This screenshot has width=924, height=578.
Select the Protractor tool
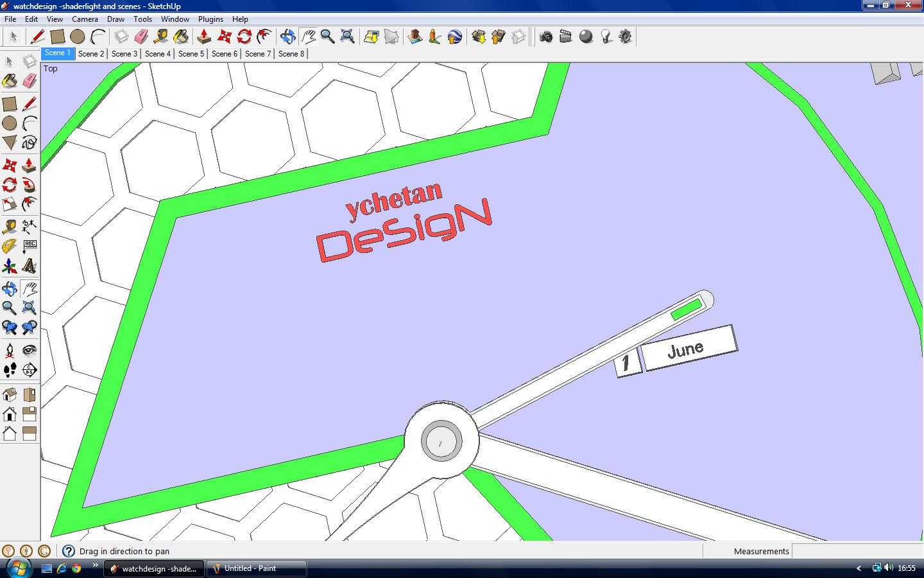point(10,246)
